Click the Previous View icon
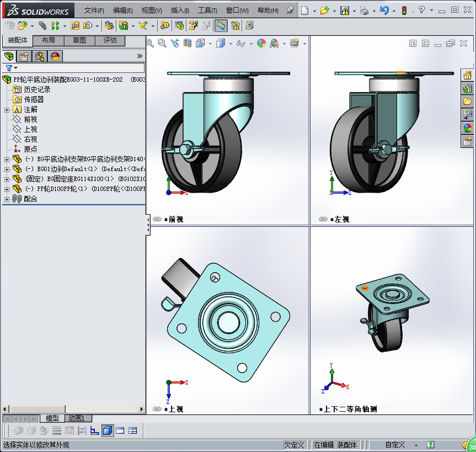 pos(175,44)
